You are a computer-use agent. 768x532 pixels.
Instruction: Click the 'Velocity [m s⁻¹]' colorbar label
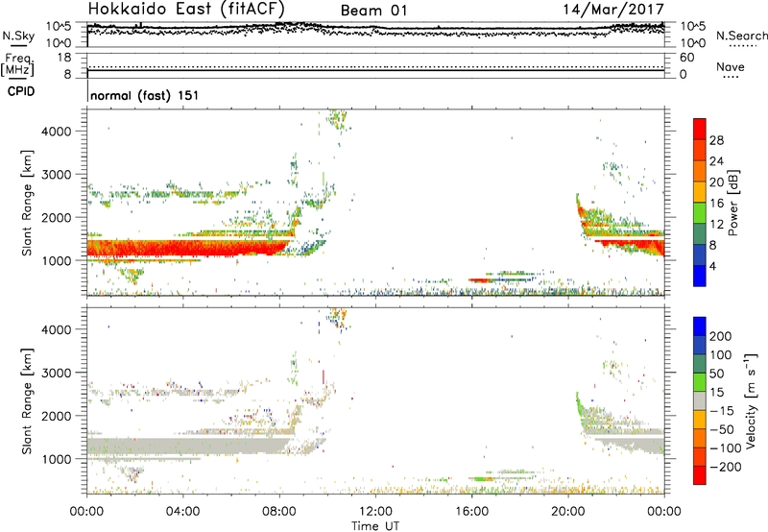coord(751,400)
